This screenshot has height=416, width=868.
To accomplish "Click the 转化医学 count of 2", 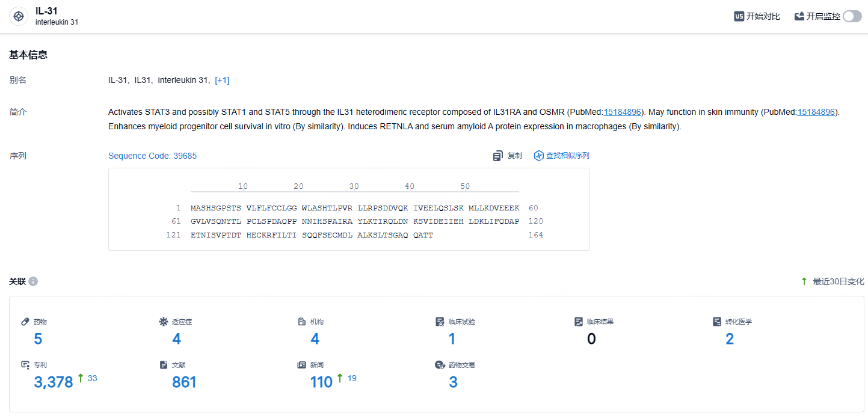I will tap(730, 339).
